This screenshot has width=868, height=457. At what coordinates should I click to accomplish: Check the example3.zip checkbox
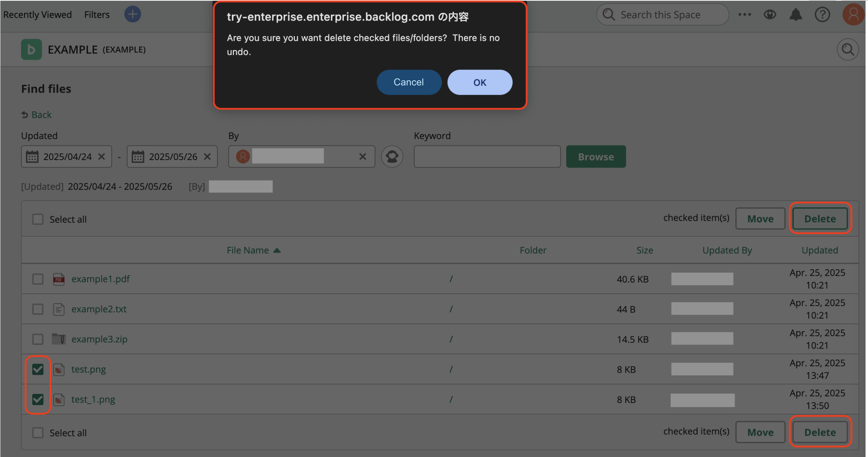(37, 339)
